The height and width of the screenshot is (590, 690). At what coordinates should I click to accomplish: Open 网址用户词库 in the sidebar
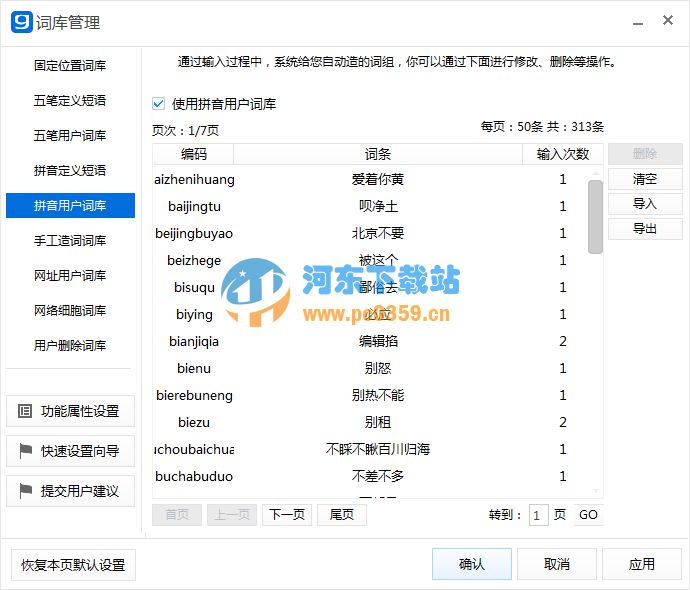click(x=70, y=275)
